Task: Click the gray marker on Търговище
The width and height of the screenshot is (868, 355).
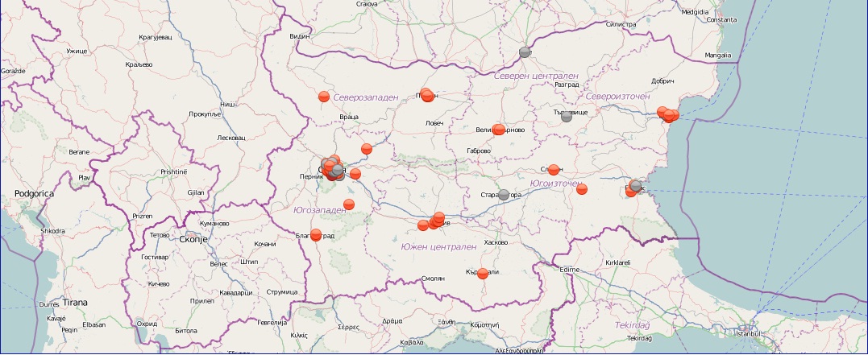Action: click(567, 116)
